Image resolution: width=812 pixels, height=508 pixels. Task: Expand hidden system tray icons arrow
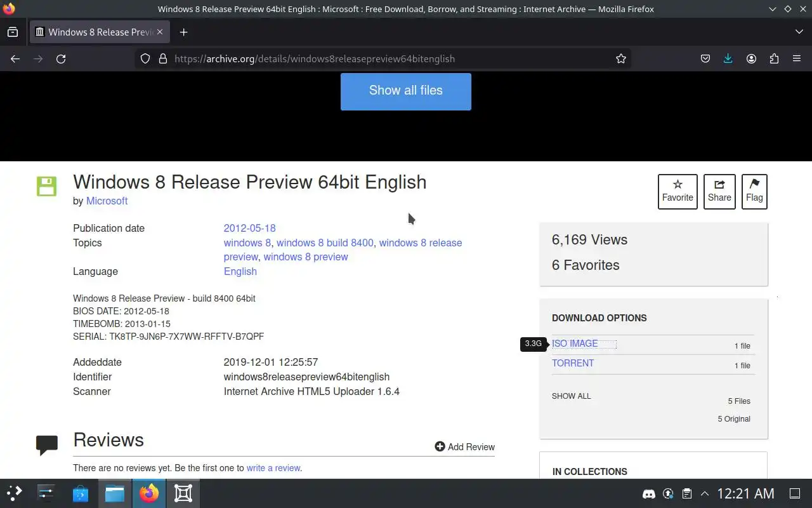click(x=704, y=493)
